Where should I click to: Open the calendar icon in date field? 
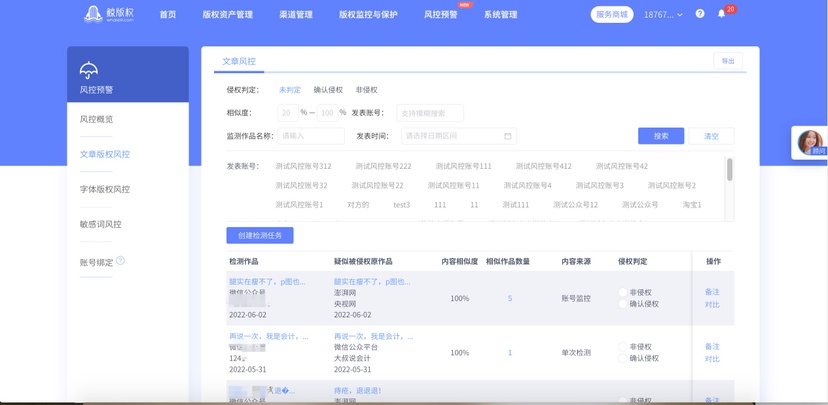pos(507,136)
